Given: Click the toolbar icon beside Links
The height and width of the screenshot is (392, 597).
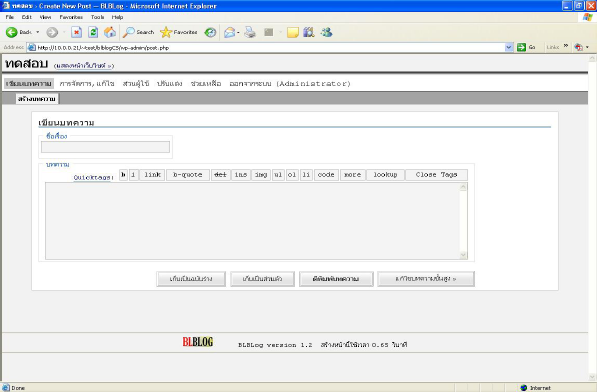Looking at the screenshot, I should click(579, 47).
